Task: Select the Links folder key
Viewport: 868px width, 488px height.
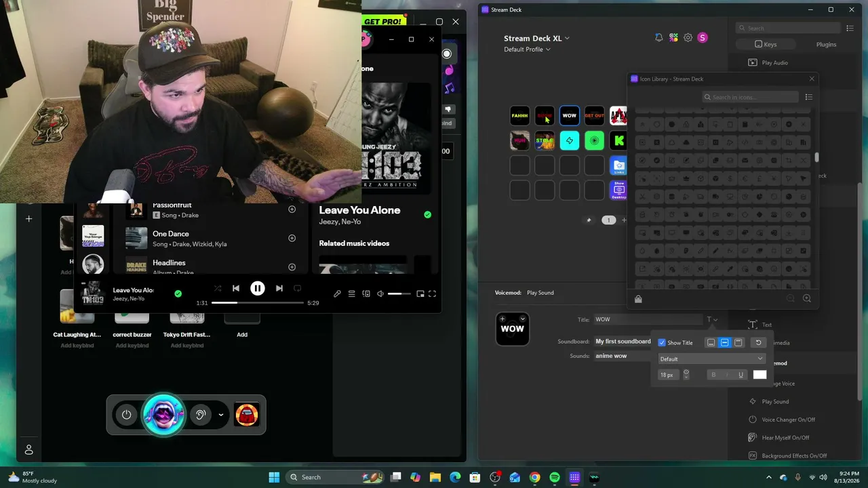Action: pos(618,165)
